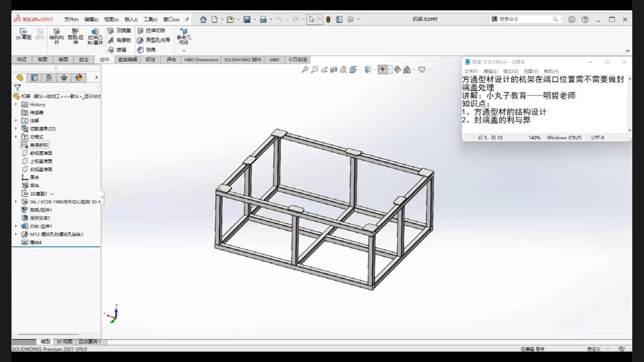Pick the 拉伸凸台/基体 extrude boss tool
This screenshot has width=644, height=362.
(x=95, y=36)
